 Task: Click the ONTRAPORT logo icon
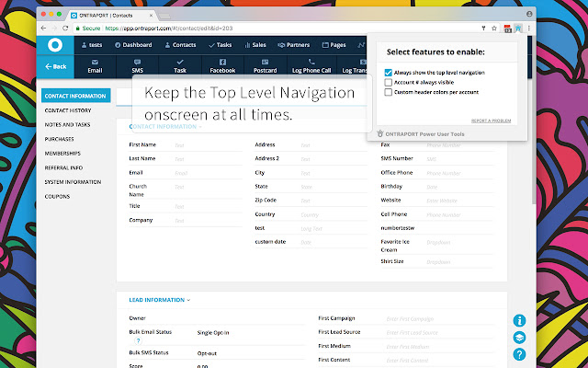pyautogui.click(x=55, y=45)
